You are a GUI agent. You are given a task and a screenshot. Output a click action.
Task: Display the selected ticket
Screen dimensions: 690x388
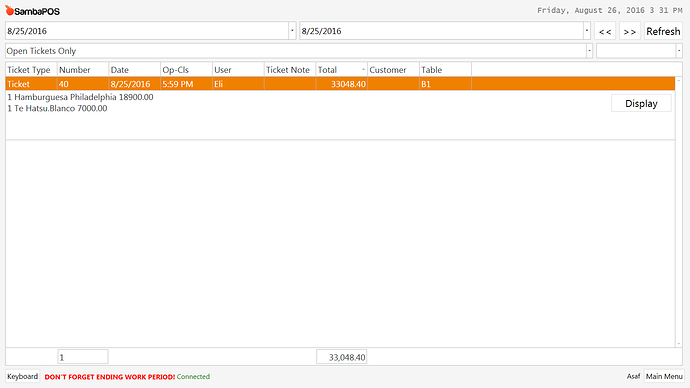click(x=641, y=103)
